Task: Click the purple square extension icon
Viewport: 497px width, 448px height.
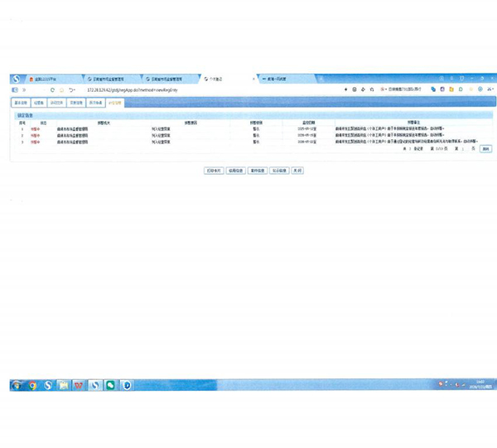Action: 442,89
